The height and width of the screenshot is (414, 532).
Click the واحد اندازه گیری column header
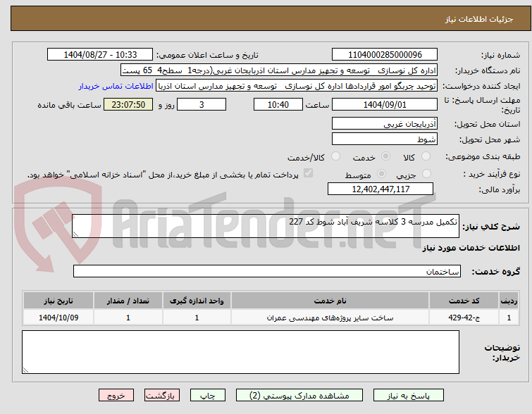click(197, 301)
